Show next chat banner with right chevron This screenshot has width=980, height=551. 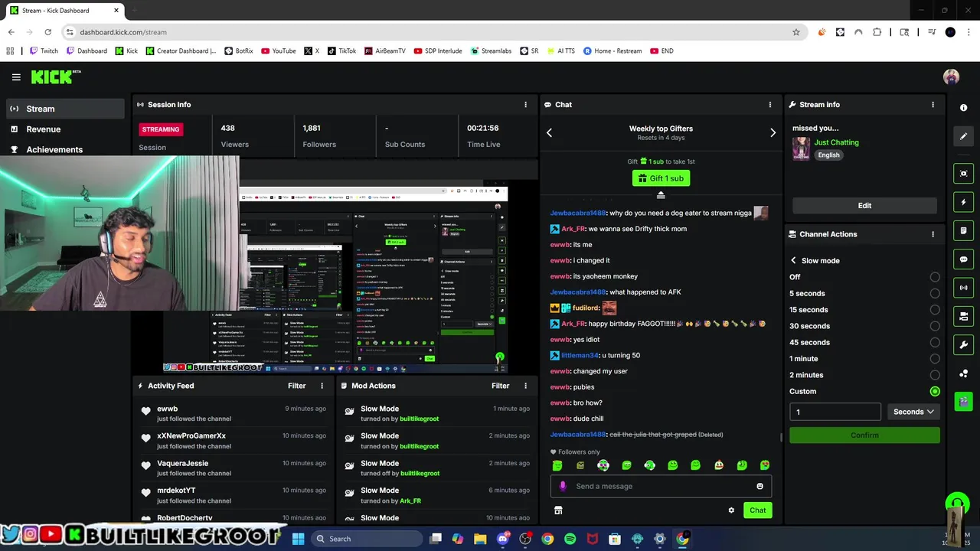point(773,133)
